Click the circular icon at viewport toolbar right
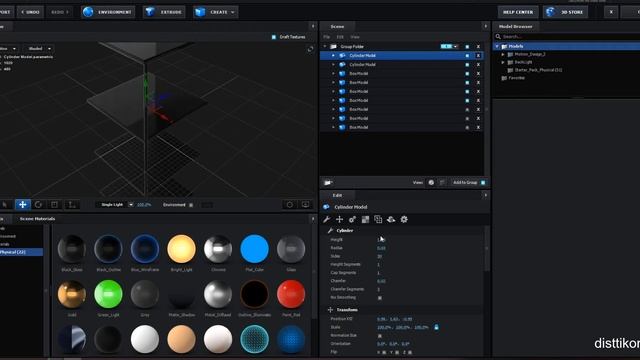 [290, 204]
